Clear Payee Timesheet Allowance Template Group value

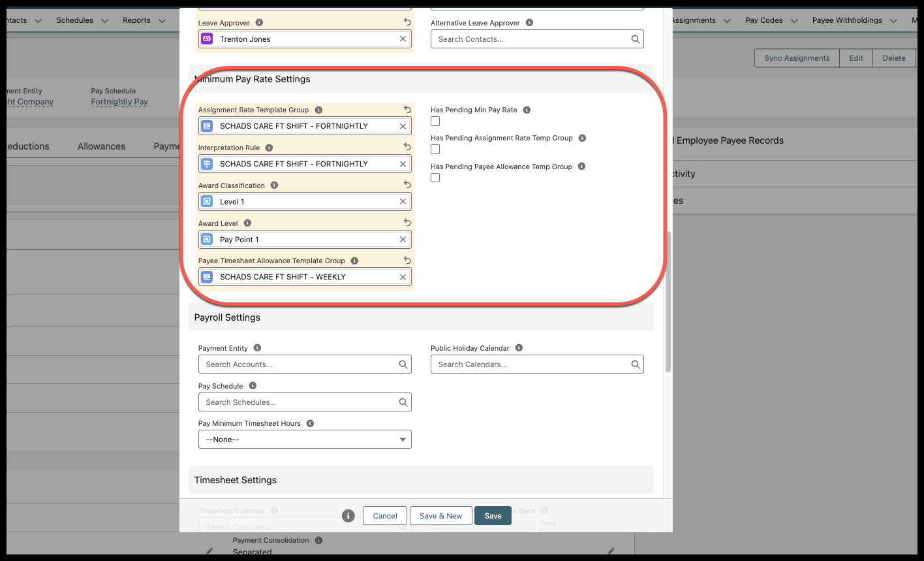[x=403, y=277]
